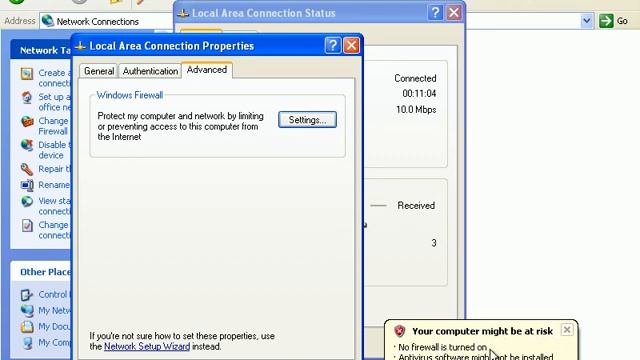Click the 00:11:04 duration value
The image size is (640, 360).
click(x=419, y=93)
